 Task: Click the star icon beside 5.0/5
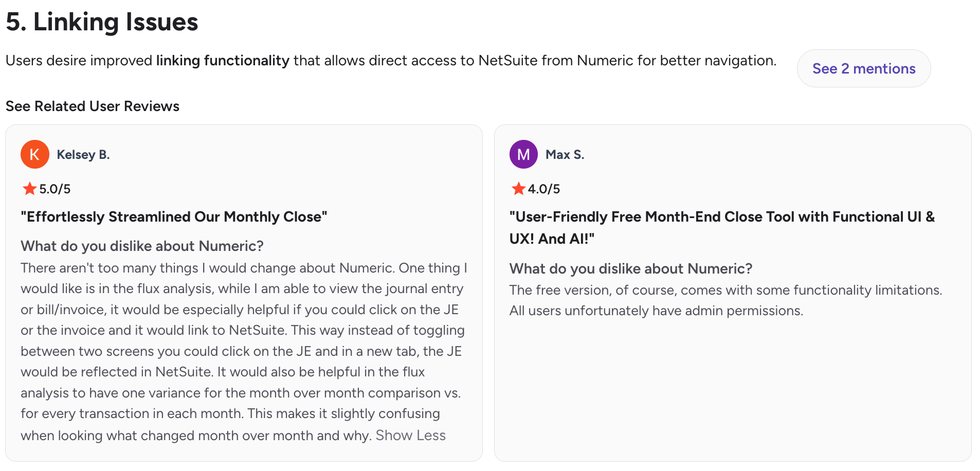click(x=30, y=189)
